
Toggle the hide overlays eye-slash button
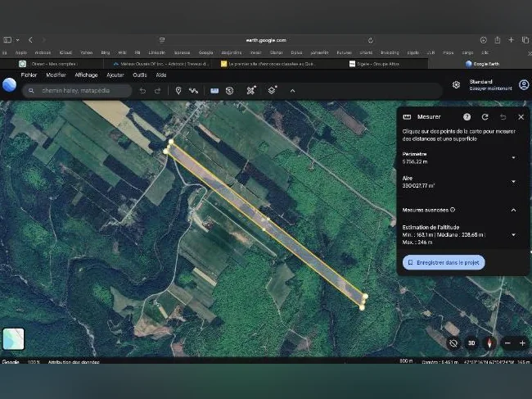tap(453, 343)
